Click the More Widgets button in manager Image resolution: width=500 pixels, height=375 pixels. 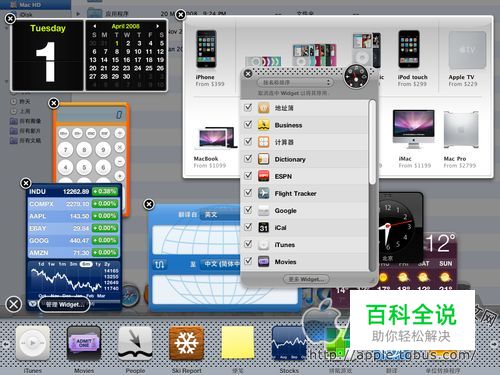306,279
